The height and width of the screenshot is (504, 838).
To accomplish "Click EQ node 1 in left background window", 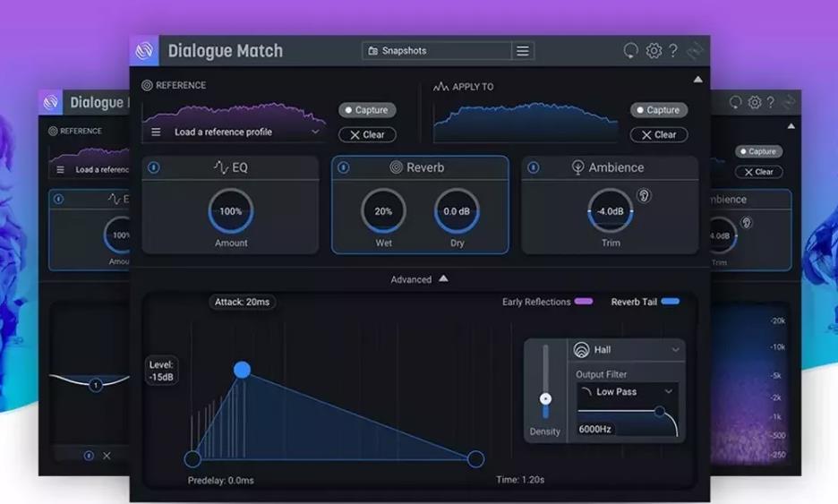I will pos(96,385).
